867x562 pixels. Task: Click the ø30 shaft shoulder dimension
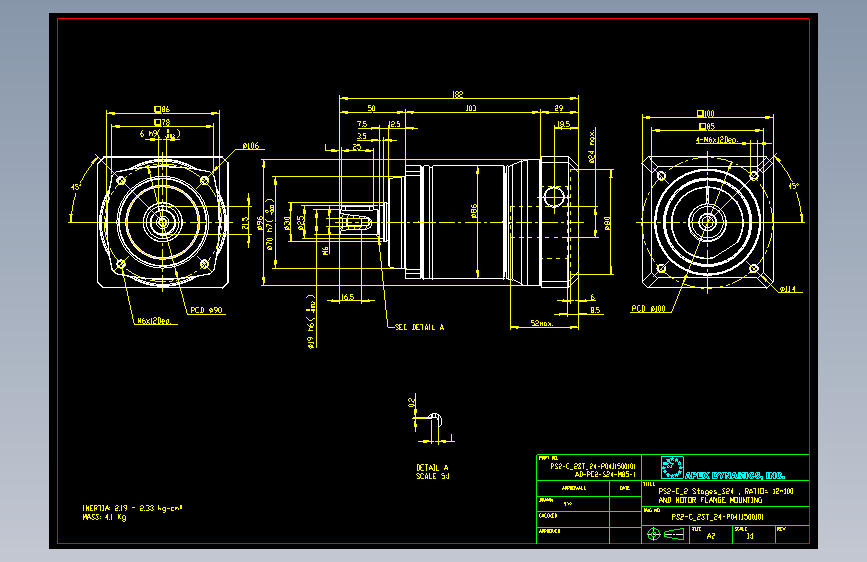(x=287, y=223)
